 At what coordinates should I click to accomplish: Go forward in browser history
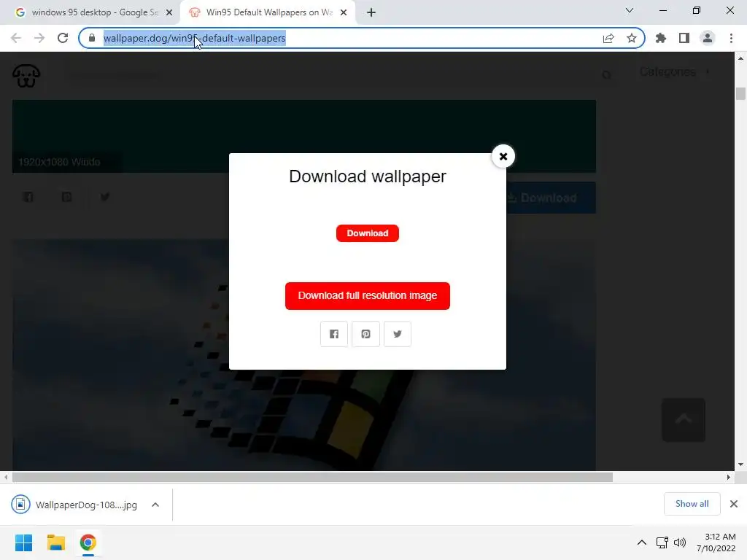click(x=39, y=38)
